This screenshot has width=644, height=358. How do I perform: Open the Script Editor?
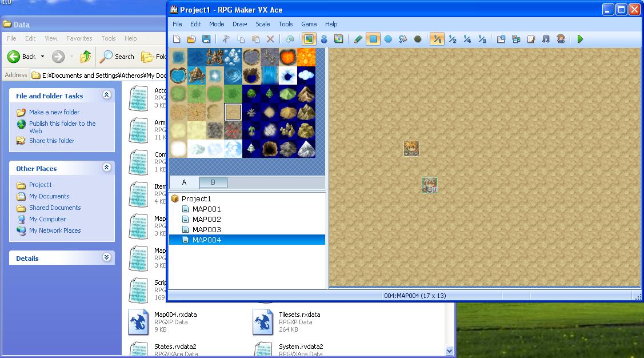532,39
